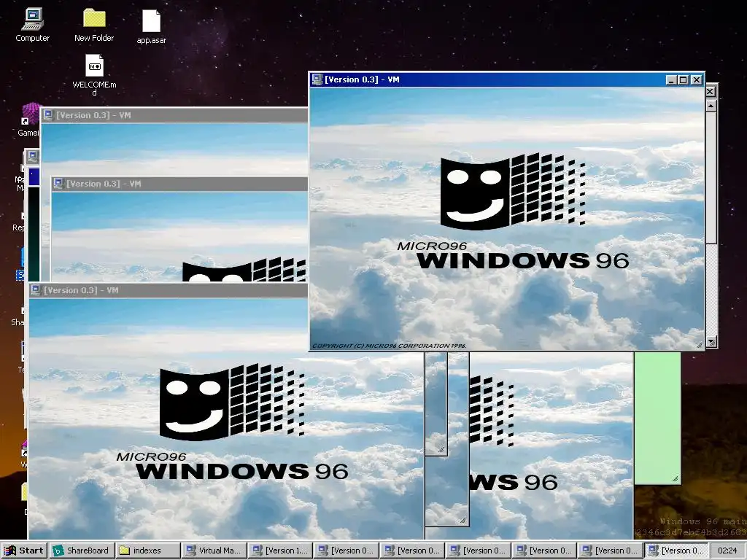Switch to the Virtual Ma... taskbar button
The height and width of the screenshot is (560, 747).
[x=214, y=551]
